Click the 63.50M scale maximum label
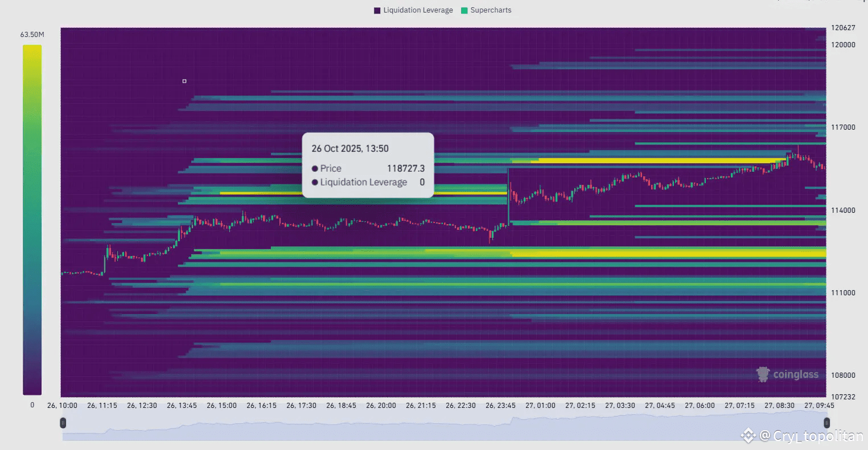This screenshot has height=450, width=868. (x=32, y=35)
